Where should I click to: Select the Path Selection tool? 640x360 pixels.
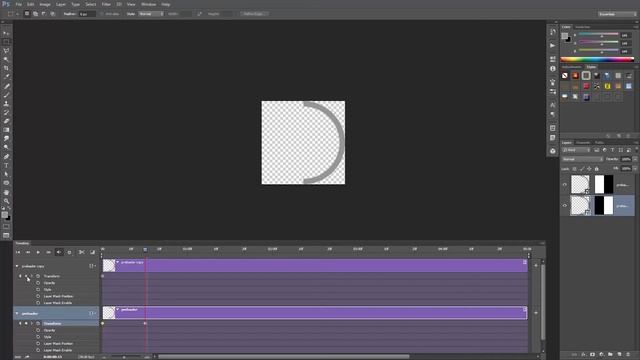click(6, 174)
